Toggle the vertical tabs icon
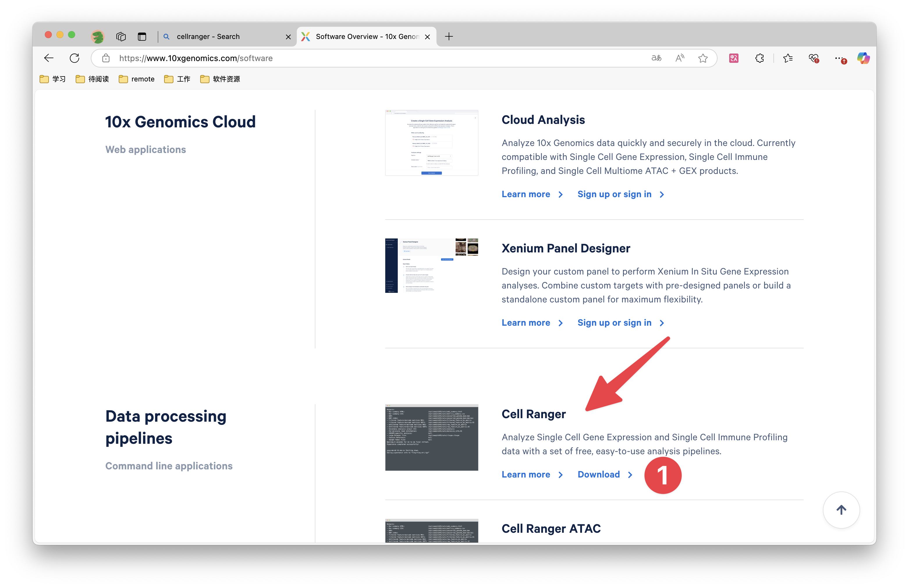Screen dimensions: 909x588 click(142, 36)
